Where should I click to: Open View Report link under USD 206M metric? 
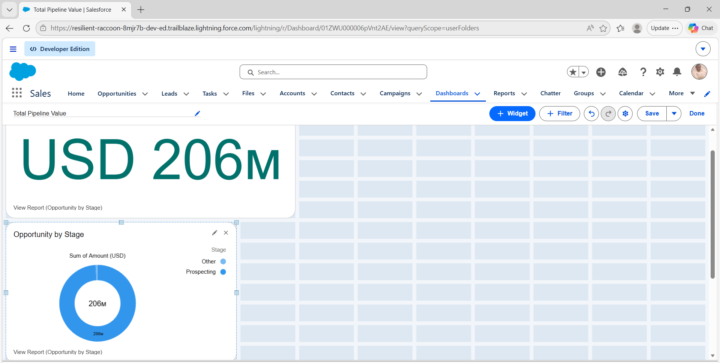[58, 207]
